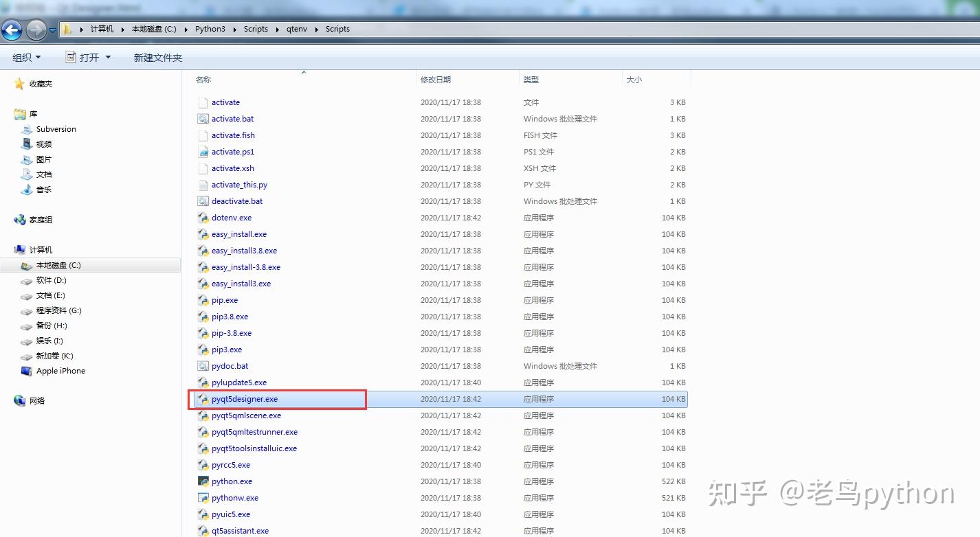Select the pyuic5.exe file row
Screen dimensions: 980x537
pyautogui.click(x=441, y=514)
